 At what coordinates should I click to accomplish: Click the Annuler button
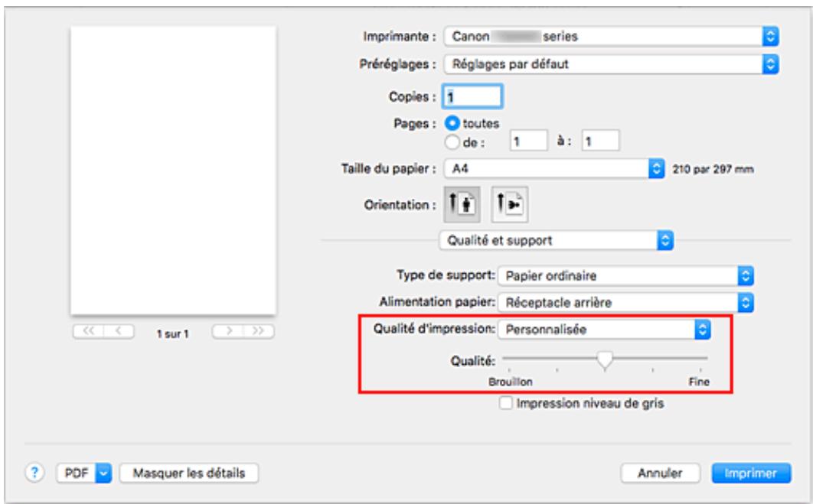[x=660, y=473]
